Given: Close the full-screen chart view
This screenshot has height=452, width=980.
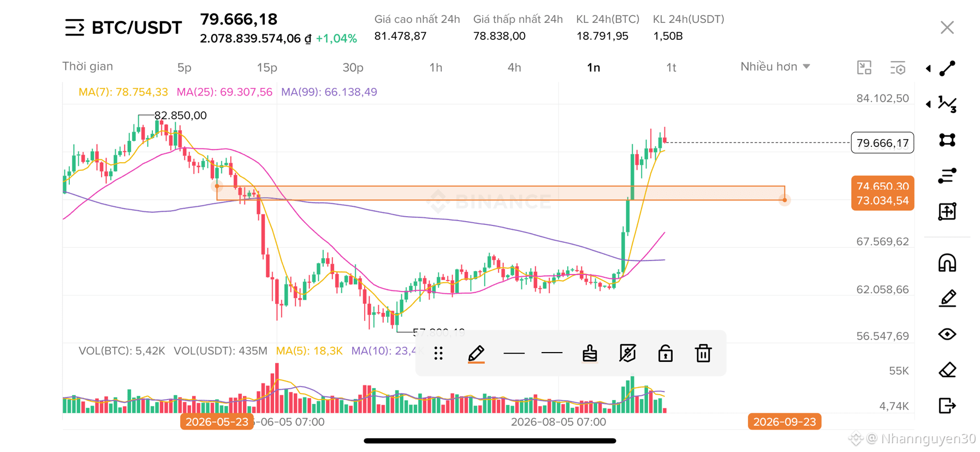Looking at the screenshot, I should pos(947,27).
